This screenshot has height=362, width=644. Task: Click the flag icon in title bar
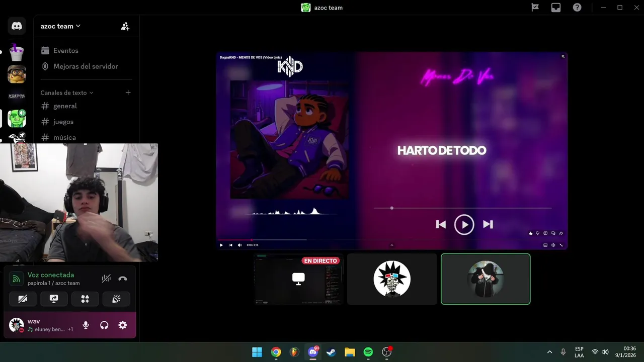pyautogui.click(x=535, y=8)
